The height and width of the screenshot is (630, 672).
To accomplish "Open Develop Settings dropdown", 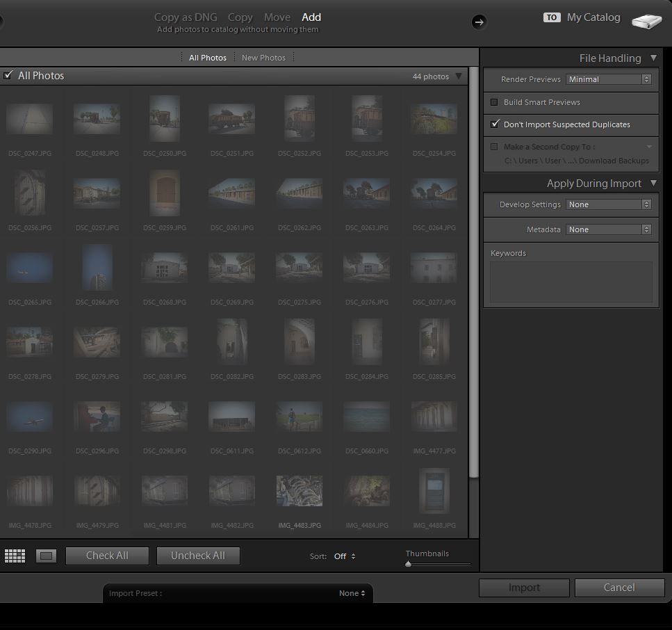I will point(608,204).
